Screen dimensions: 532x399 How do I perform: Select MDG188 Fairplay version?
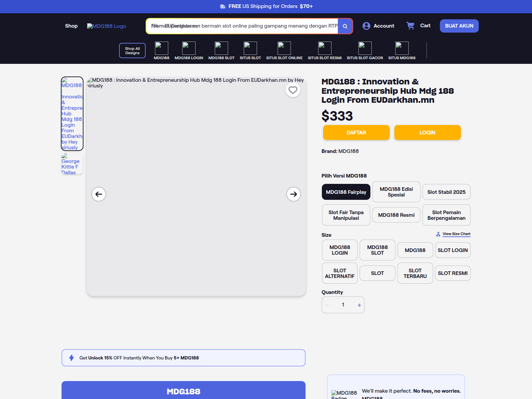pyautogui.click(x=346, y=192)
